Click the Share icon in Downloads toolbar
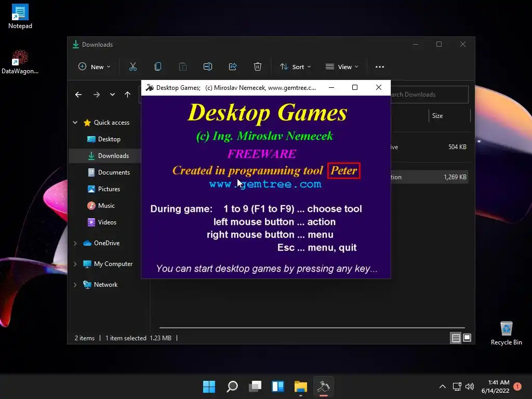 click(233, 67)
